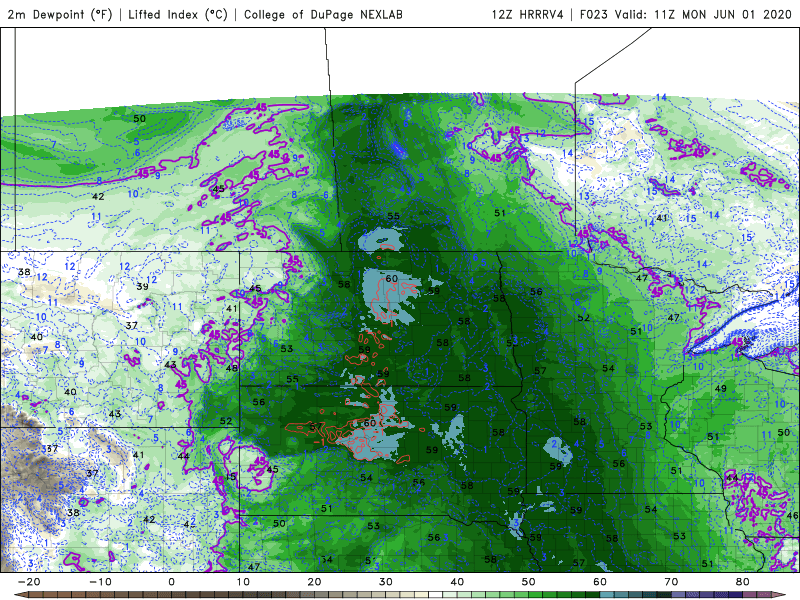Image resolution: width=800 pixels, height=600 pixels.
Task: Click the '-20' tick on the color scale
Action: coord(29,582)
